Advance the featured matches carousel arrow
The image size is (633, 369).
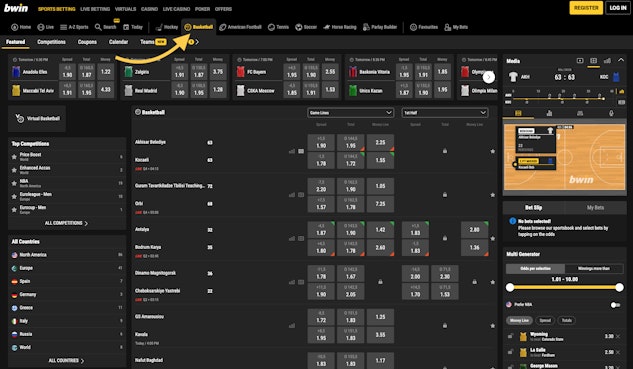point(488,77)
